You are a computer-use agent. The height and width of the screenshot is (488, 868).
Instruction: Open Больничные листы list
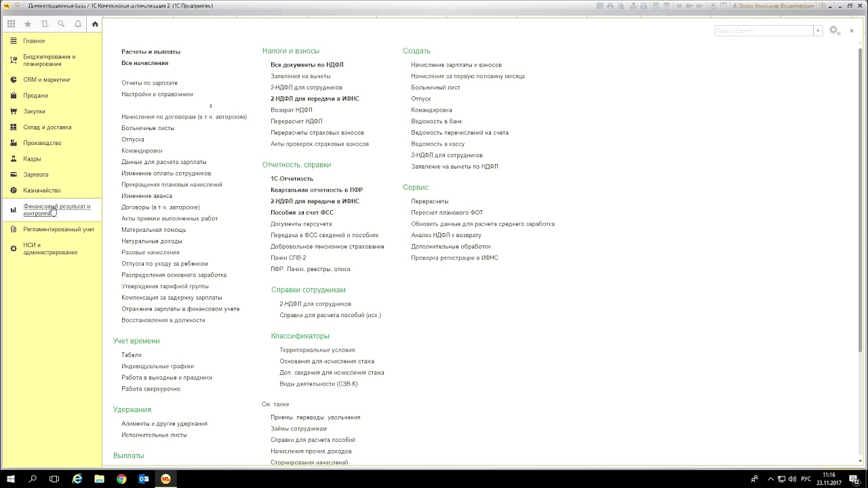[148, 128]
